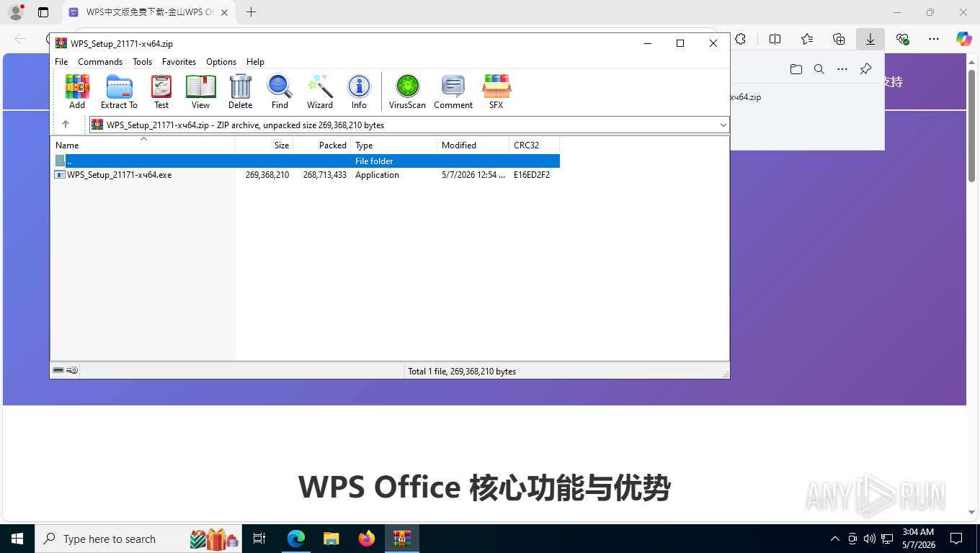This screenshot has height=553, width=980.
Task: Open Edge Split screen icon
Action: tap(775, 39)
